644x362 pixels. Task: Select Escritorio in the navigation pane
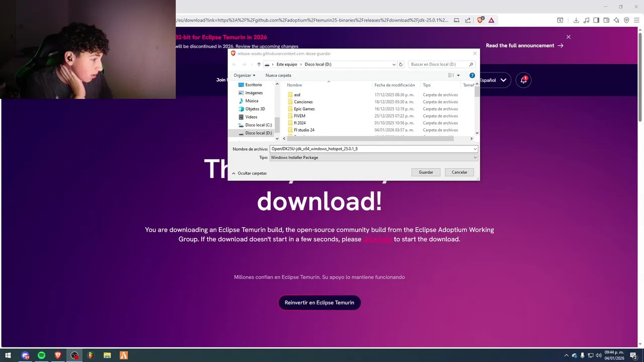(x=254, y=85)
